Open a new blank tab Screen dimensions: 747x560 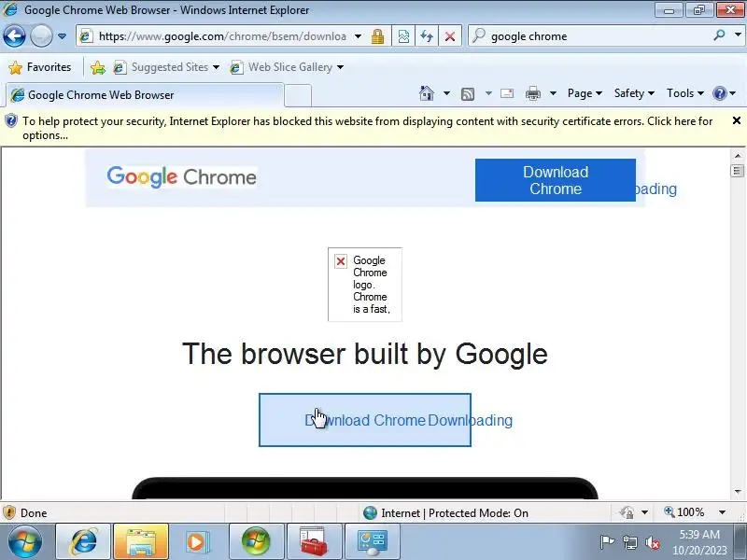click(298, 95)
